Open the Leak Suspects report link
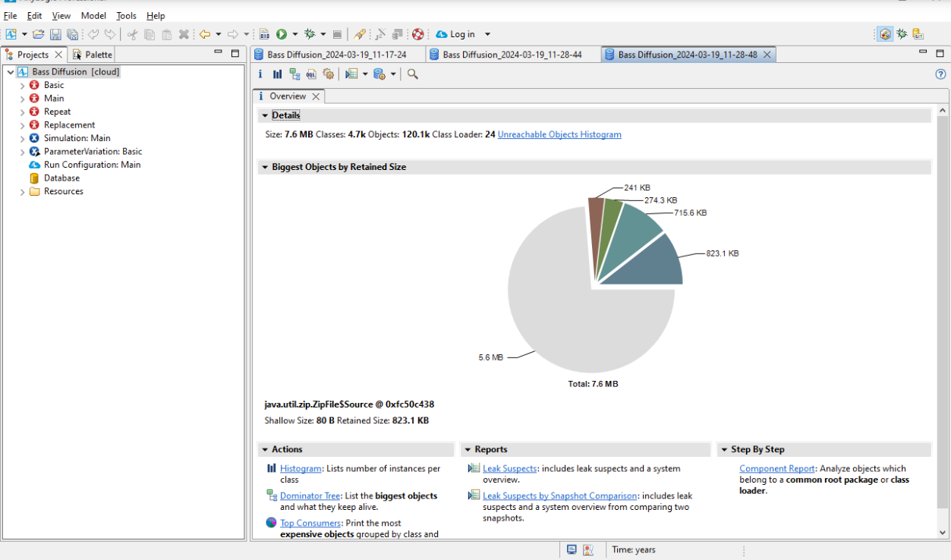This screenshot has height=560, width=951. point(509,469)
